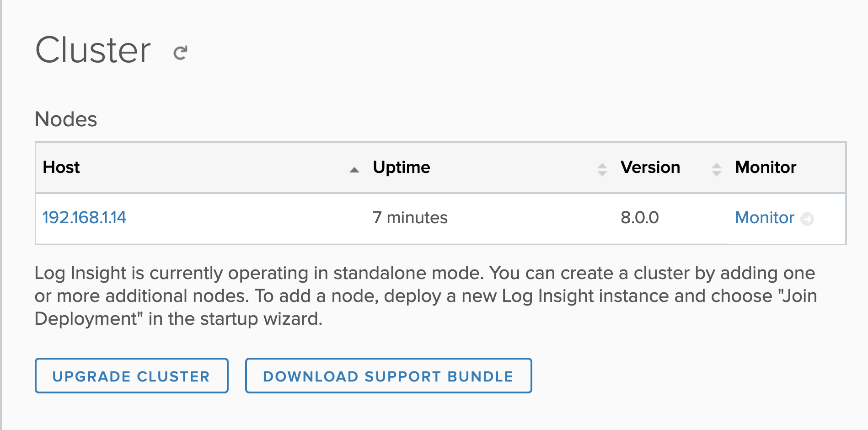This screenshot has width=868, height=430.
Task: Click the UPGRADE CLUSTER button
Action: [132, 376]
